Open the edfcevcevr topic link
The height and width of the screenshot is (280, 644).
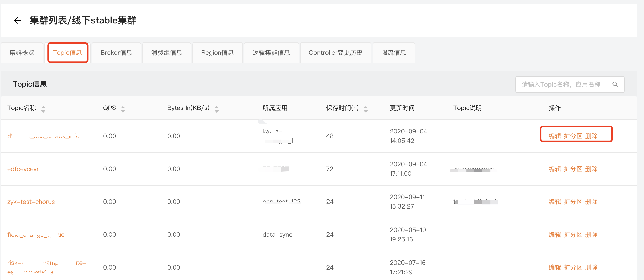pyautogui.click(x=23, y=169)
